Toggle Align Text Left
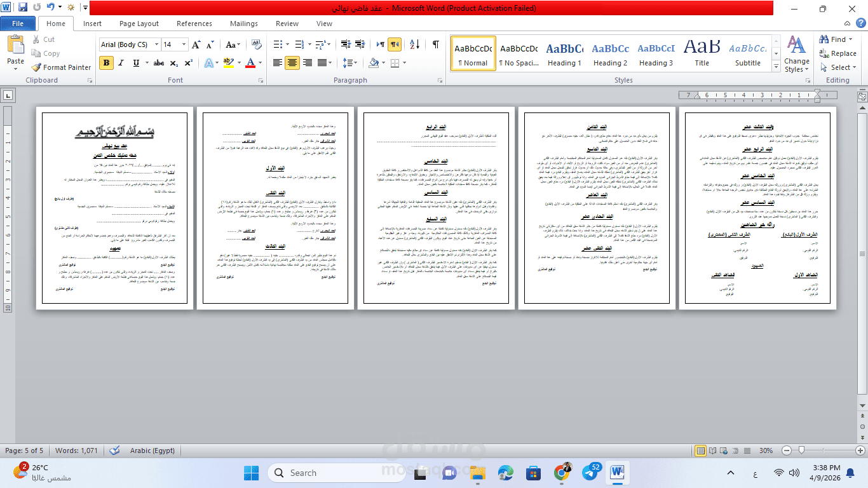Screen dimensions: 868x488 click(x=278, y=63)
